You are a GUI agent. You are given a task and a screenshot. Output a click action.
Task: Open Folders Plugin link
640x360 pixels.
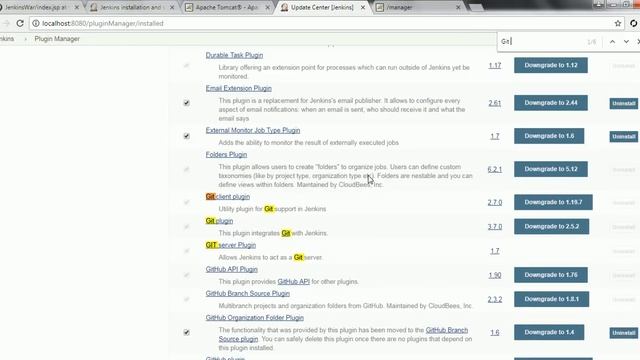(x=226, y=155)
